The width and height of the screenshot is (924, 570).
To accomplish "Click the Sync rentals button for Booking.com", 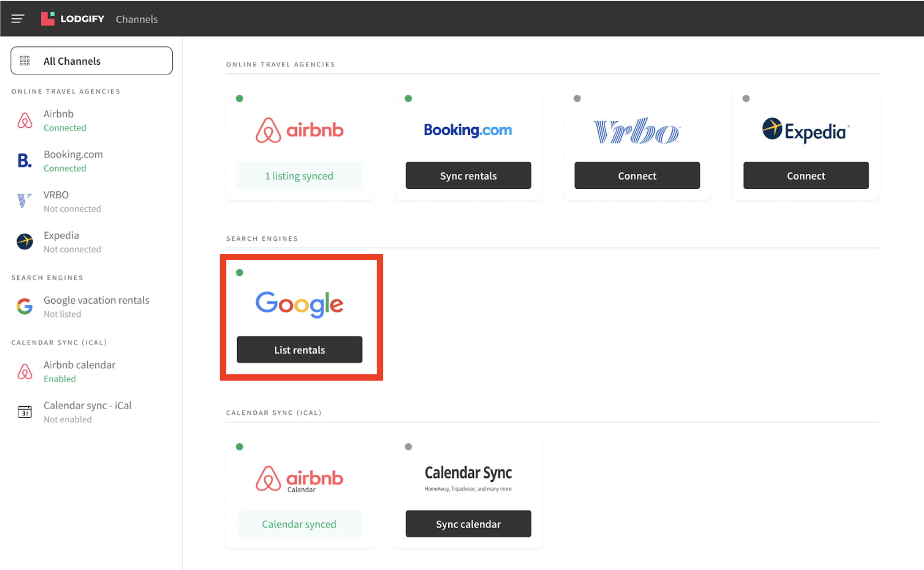I will click(468, 175).
